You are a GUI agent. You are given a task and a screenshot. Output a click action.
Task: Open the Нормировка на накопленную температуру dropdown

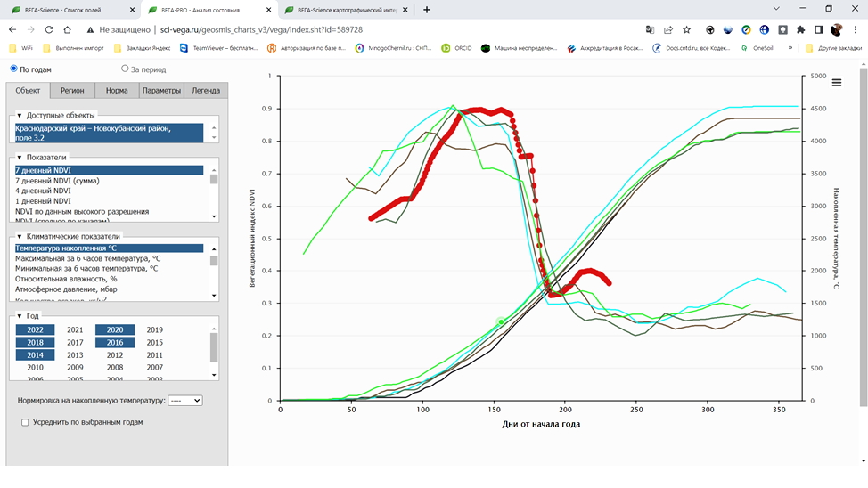[184, 401]
